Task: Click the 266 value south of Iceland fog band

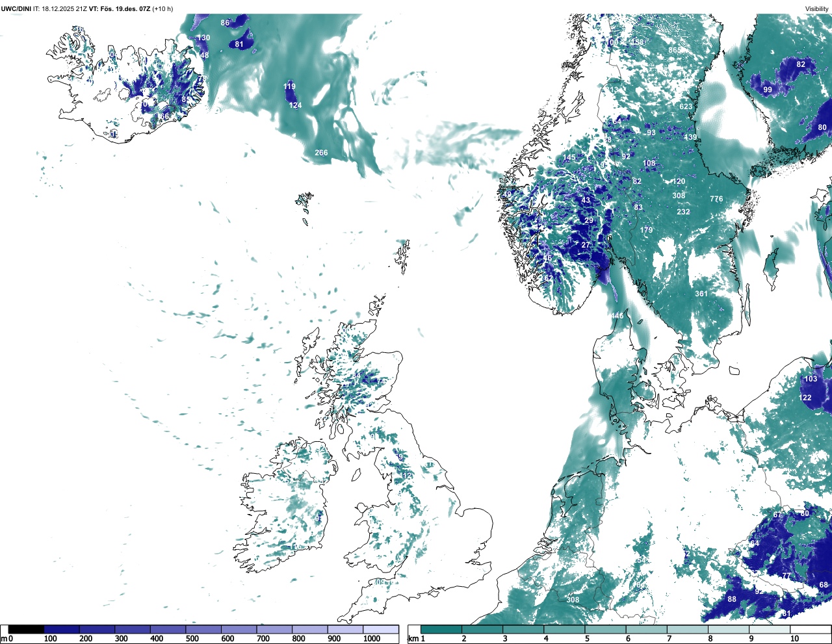Action: pos(321,153)
